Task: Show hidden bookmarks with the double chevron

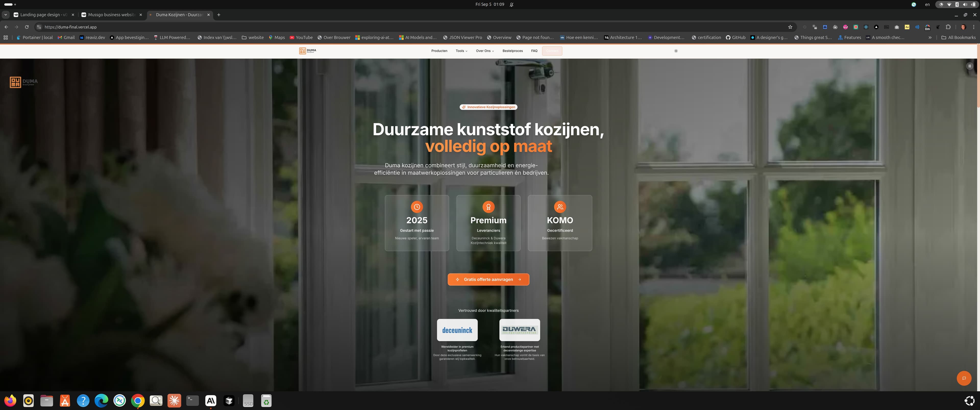Action: tap(930, 37)
